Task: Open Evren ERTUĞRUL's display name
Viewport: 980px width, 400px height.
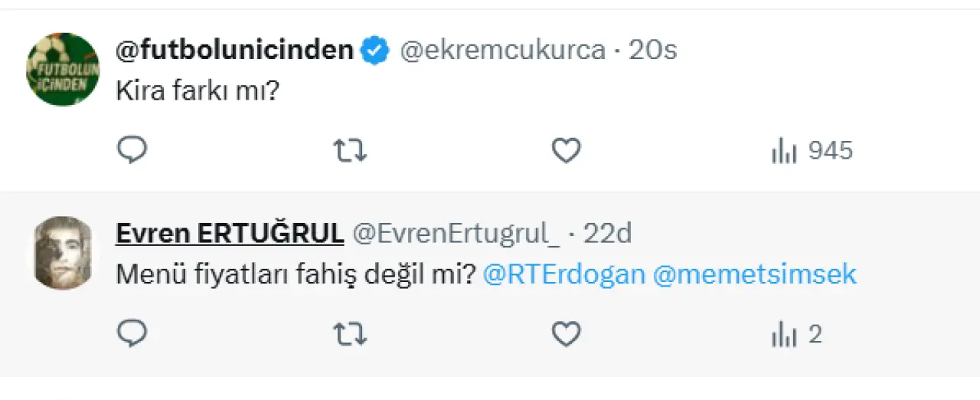Action: point(229,234)
